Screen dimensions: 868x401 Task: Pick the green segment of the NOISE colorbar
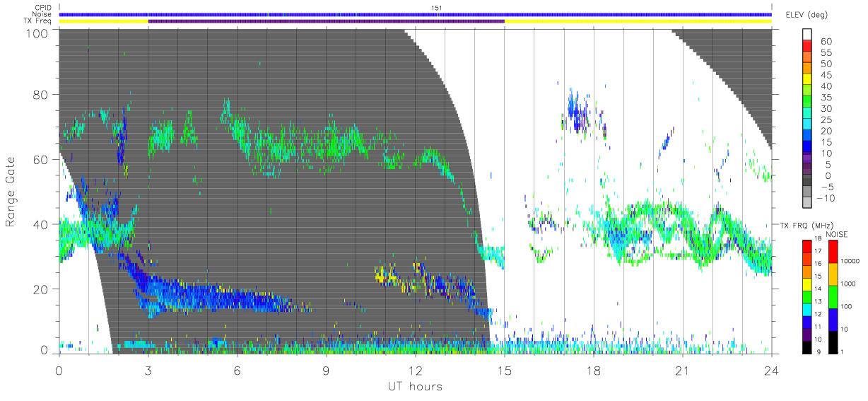click(833, 296)
